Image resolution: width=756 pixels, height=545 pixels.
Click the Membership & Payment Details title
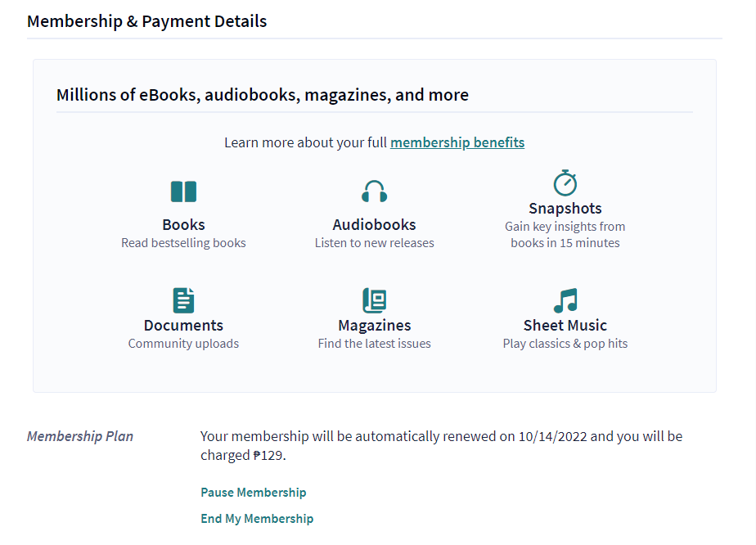pyautogui.click(x=147, y=22)
